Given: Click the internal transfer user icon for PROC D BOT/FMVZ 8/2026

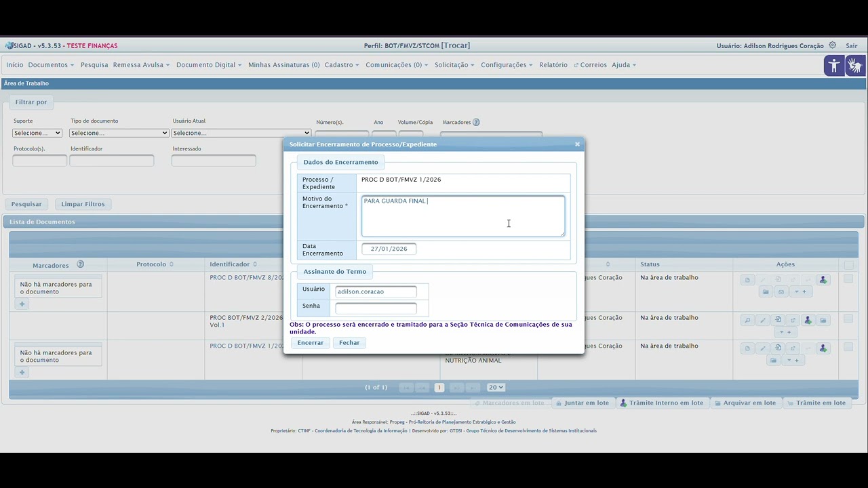Looking at the screenshot, I should point(823,280).
